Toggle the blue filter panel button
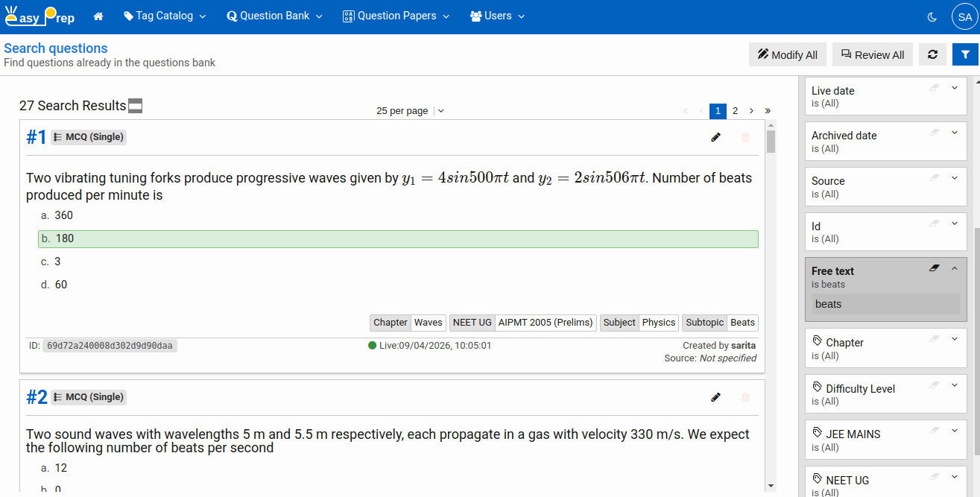The width and height of the screenshot is (980, 497). 965,54
